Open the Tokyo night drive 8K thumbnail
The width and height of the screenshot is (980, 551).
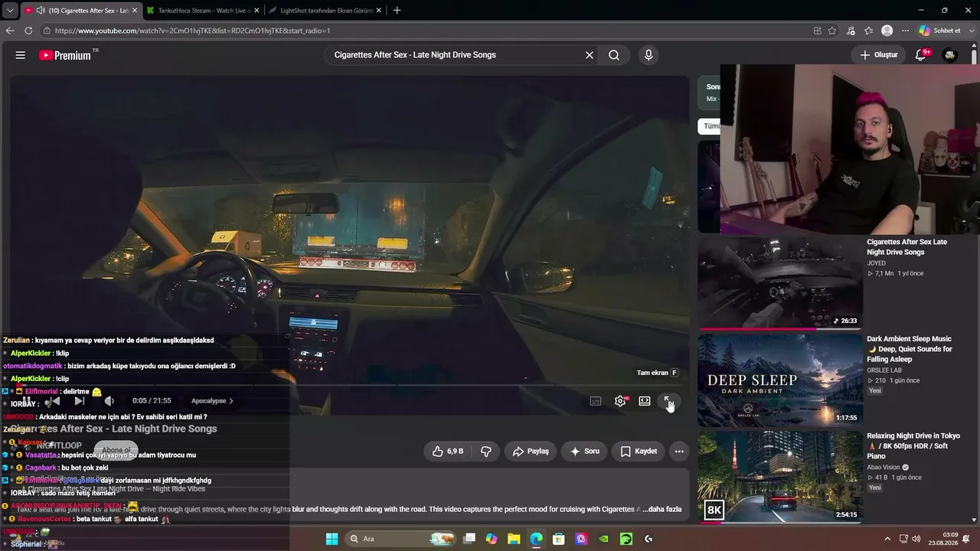click(780, 477)
